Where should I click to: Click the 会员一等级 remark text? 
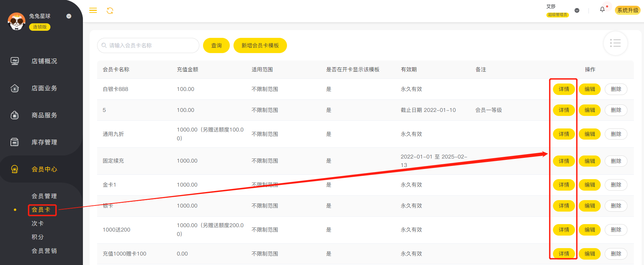489,110
